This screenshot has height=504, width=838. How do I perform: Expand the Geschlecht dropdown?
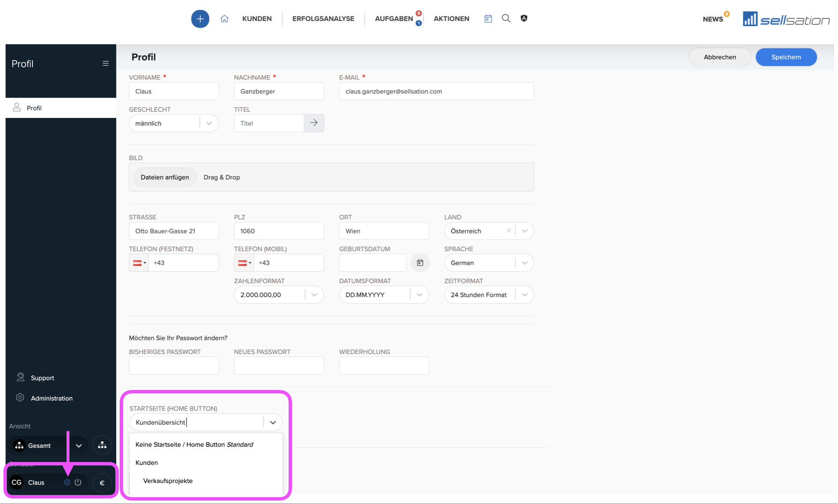209,123
